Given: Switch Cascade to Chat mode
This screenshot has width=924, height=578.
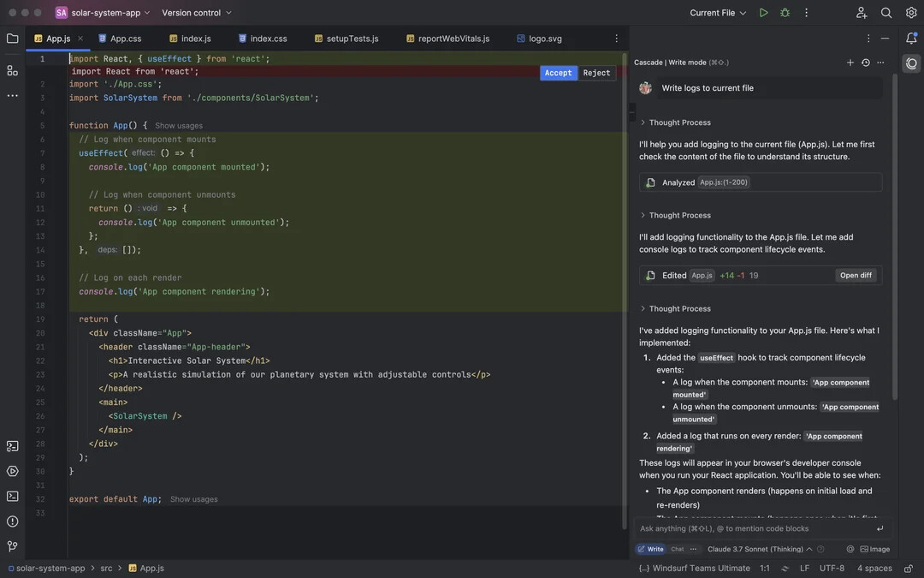Looking at the screenshot, I should pyautogui.click(x=678, y=549).
